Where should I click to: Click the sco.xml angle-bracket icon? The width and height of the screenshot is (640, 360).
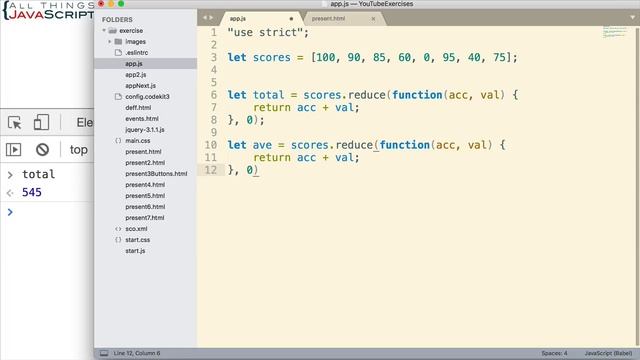[118, 229]
